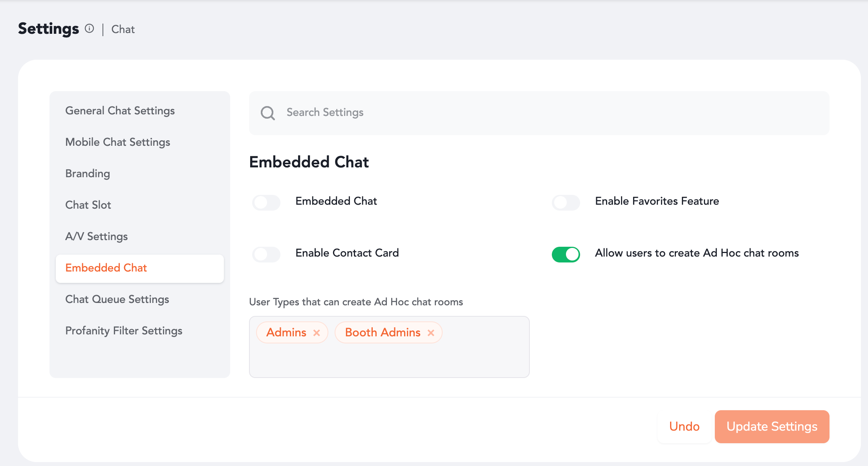Click the info icon next to Settings
Image resolution: width=868 pixels, height=466 pixels.
pyautogui.click(x=90, y=29)
